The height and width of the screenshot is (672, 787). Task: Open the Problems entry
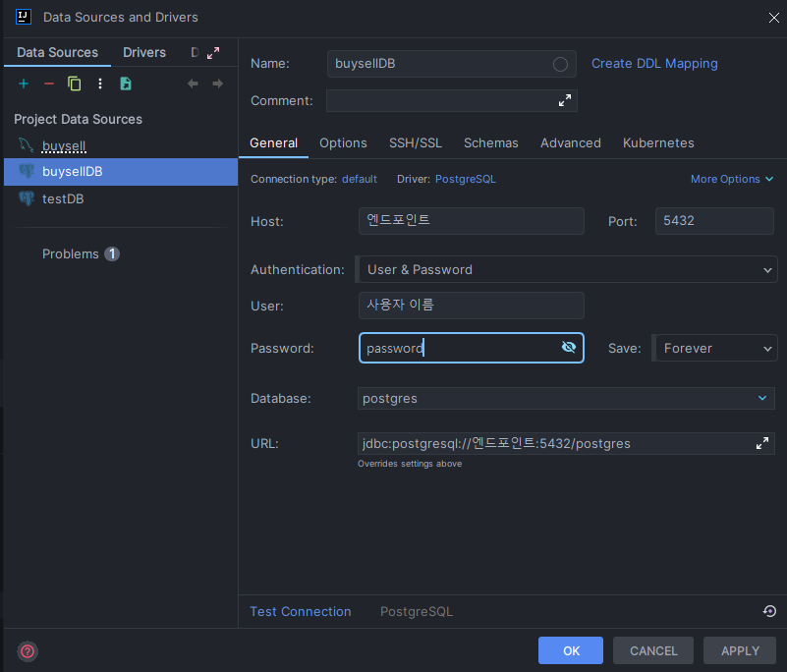(71, 253)
